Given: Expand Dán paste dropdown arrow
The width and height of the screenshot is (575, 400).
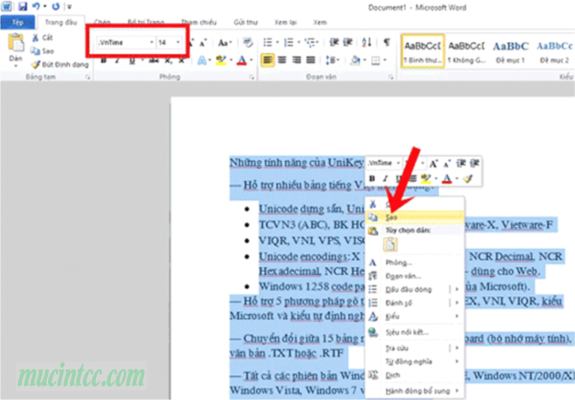Looking at the screenshot, I should (16, 66).
